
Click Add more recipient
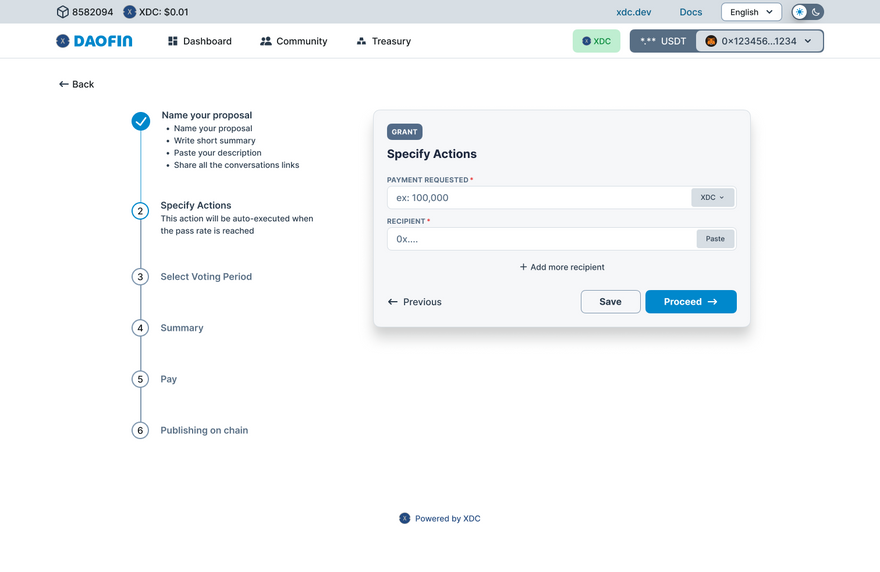click(x=562, y=267)
